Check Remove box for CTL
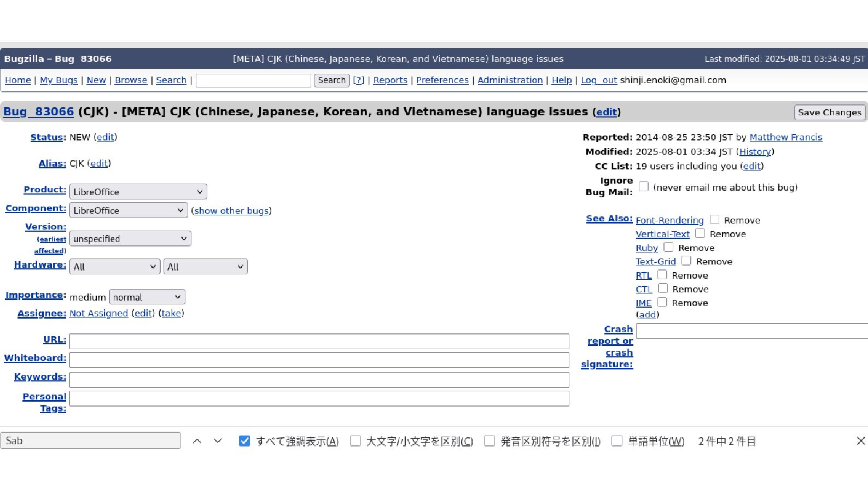868x488 pixels. click(x=663, y=288)
